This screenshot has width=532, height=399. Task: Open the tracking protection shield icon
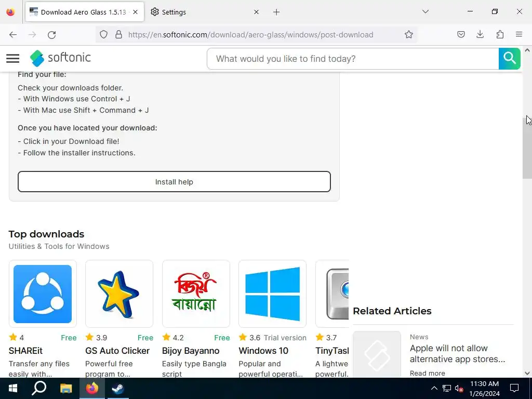[x=103, y=35]
